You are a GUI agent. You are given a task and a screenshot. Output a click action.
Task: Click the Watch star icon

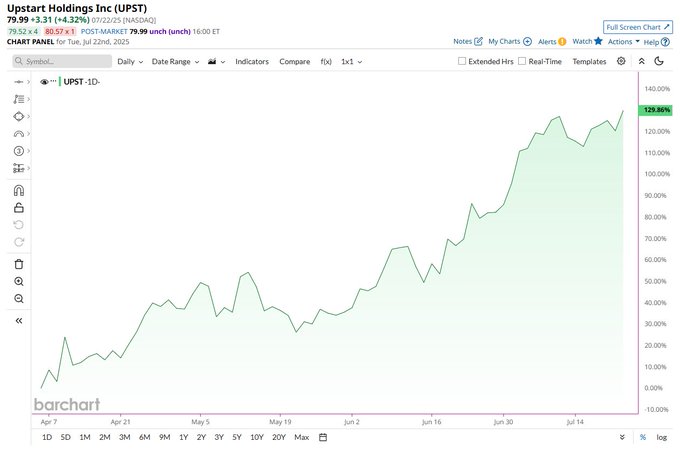[598, 41]
